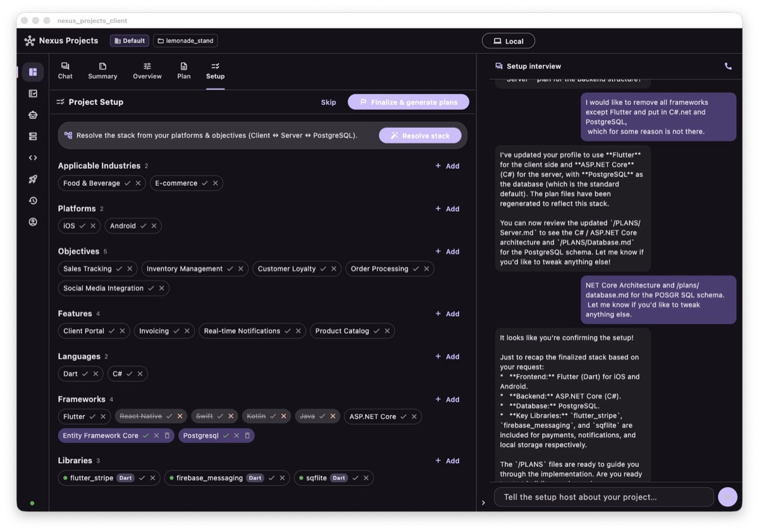Click the Skip link
The width and height of the screenshot is (759, 532).
pyautogui.click(x=328, y=102)
